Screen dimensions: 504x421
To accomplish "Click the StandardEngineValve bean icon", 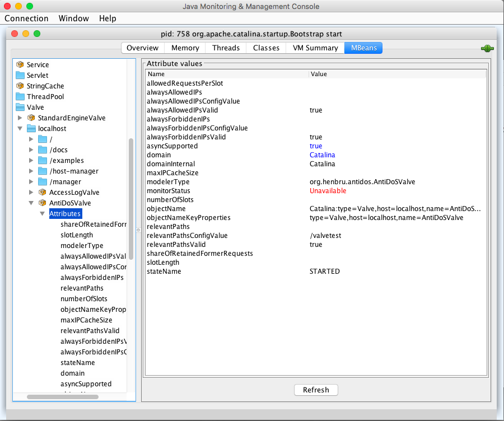I will click(x=31, y=118).
